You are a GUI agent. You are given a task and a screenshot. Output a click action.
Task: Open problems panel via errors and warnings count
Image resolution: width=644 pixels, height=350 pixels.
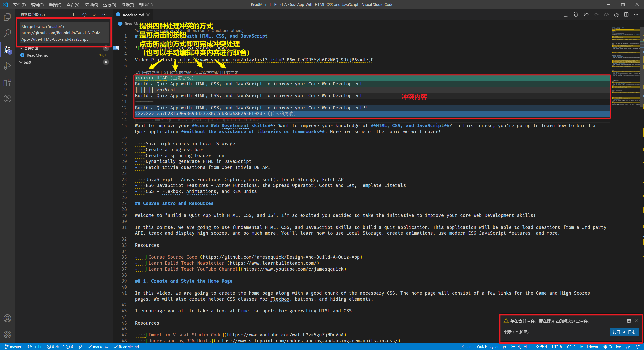tap(60, 347)
